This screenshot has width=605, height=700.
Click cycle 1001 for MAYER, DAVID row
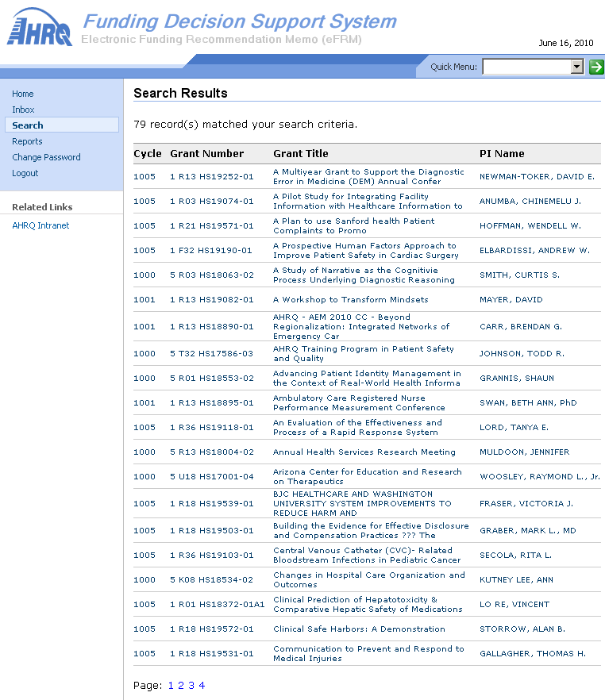145,299
